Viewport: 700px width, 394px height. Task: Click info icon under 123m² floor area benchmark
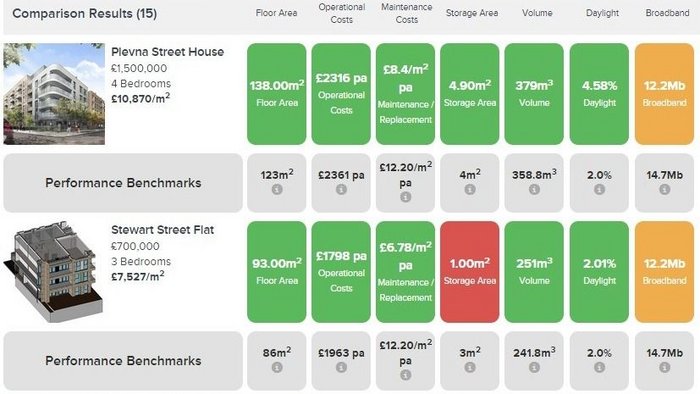click(277, 190)
